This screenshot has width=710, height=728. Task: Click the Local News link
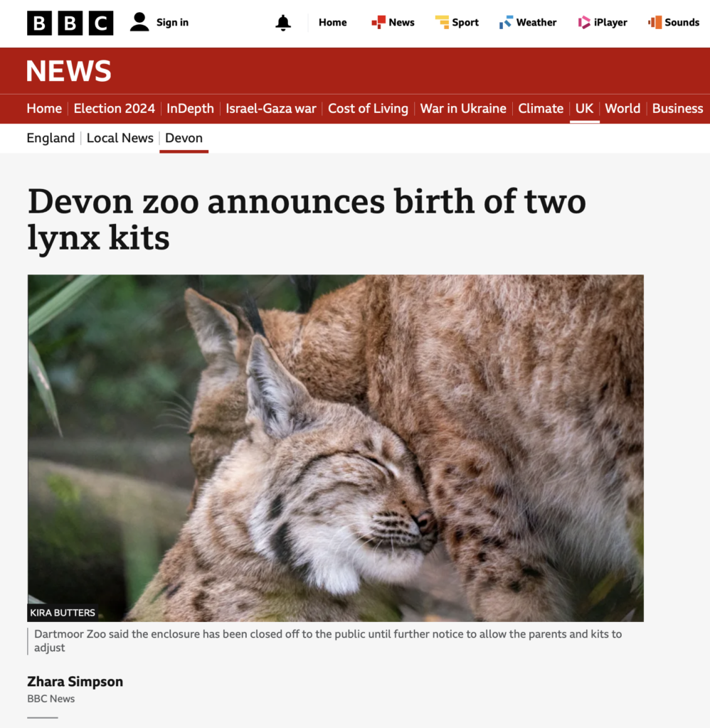(x=120, y=139)
